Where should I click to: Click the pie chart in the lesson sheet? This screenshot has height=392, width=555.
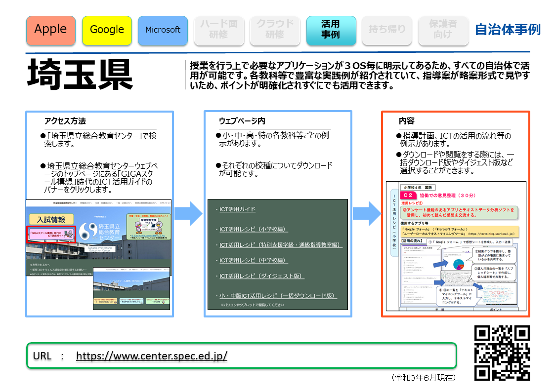[458, 264]
